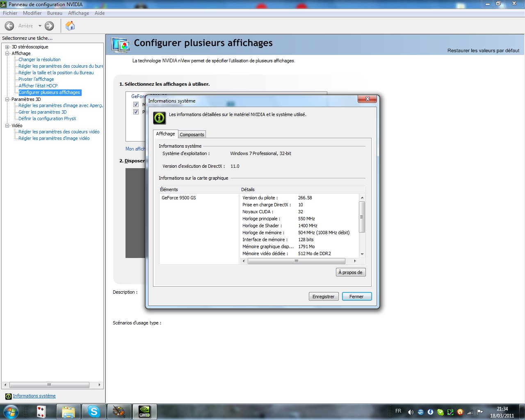Click the Enregistrer button
525x420 pixels.
(323, 297)
